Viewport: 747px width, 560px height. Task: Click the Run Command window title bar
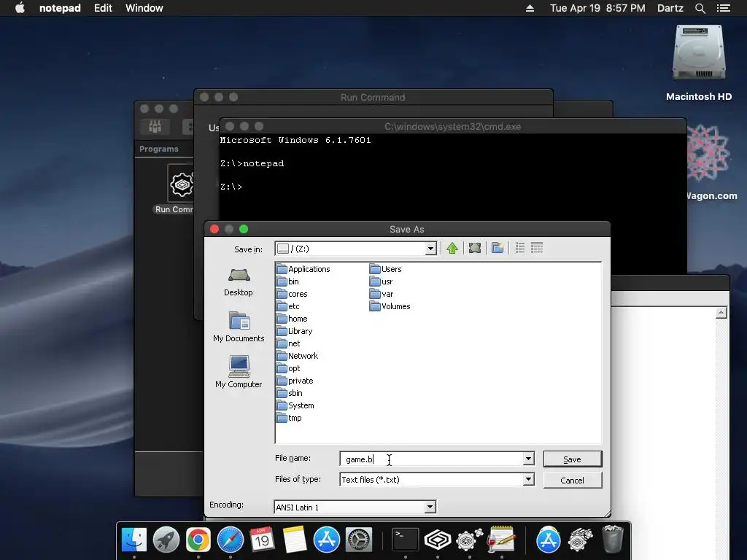pos(373,97)
